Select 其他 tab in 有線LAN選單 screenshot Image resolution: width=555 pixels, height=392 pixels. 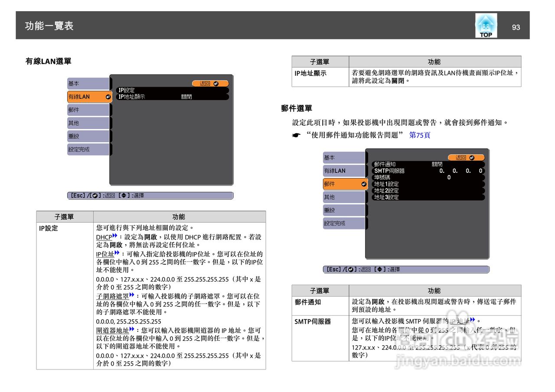(88, 123)
